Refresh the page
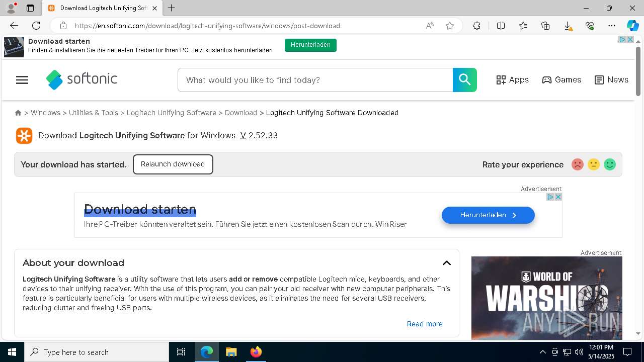The height and width of the screenshot is (362, 644). click(x=36, y=26)
